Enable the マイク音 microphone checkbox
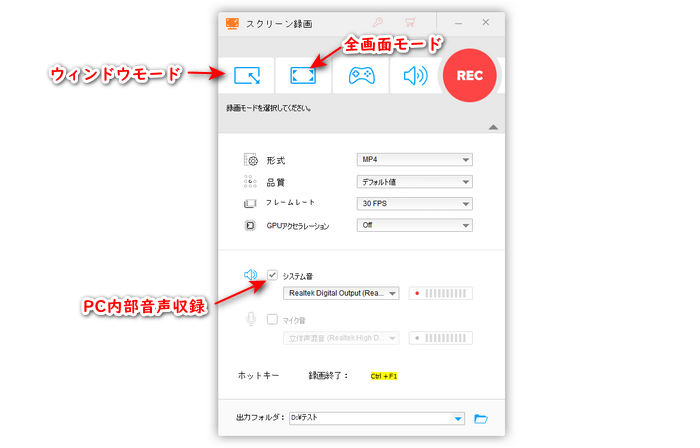Viewport: 700px width, 448px height. click(x=272, y=319)
